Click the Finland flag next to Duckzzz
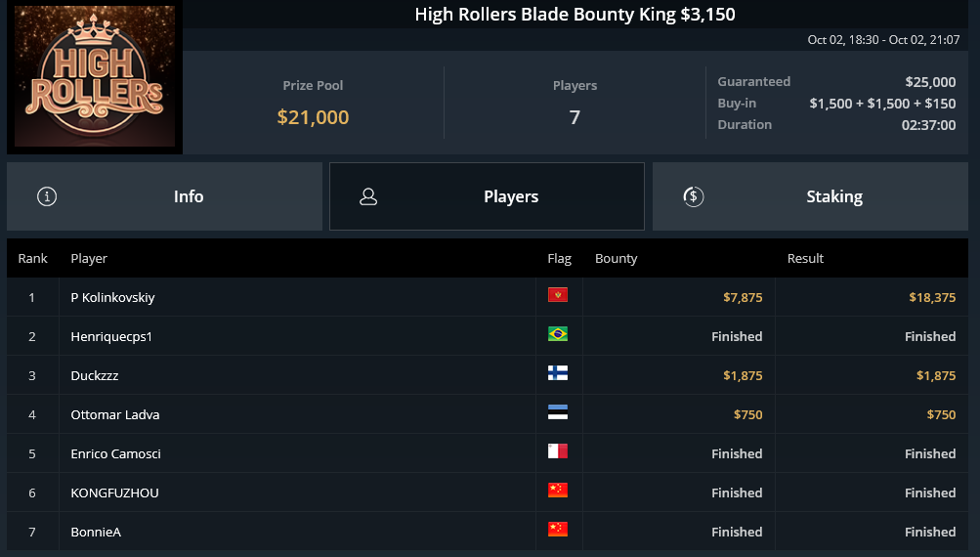980x557 pixels. [558, 372]
